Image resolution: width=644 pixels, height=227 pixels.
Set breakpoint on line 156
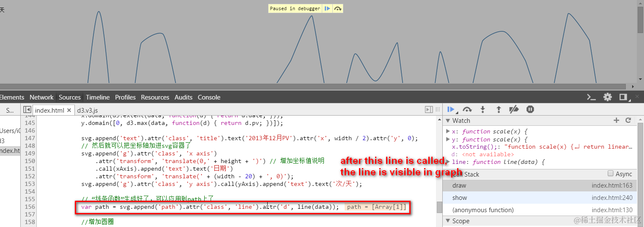(30, 207)
